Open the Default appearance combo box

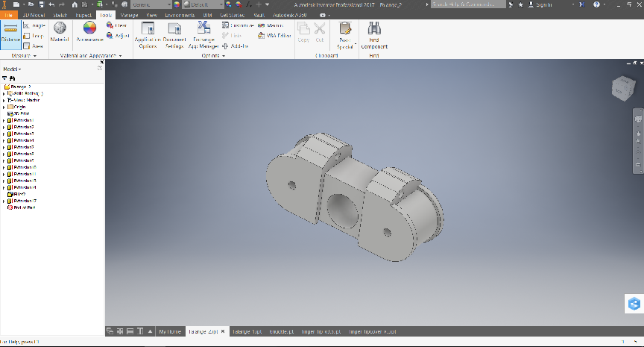(x=203, y=4)
